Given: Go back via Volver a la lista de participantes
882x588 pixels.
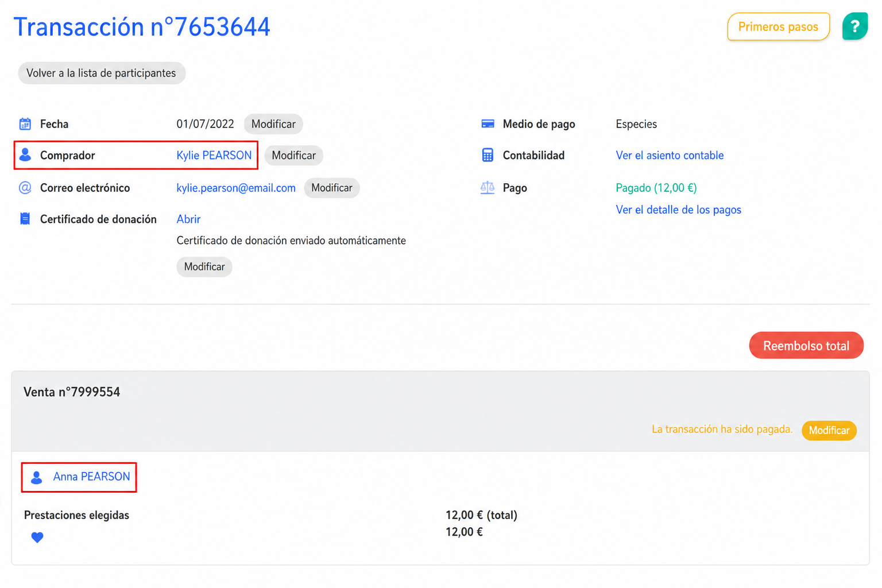Looking at the screenshot, I should (x=102, y=73).
